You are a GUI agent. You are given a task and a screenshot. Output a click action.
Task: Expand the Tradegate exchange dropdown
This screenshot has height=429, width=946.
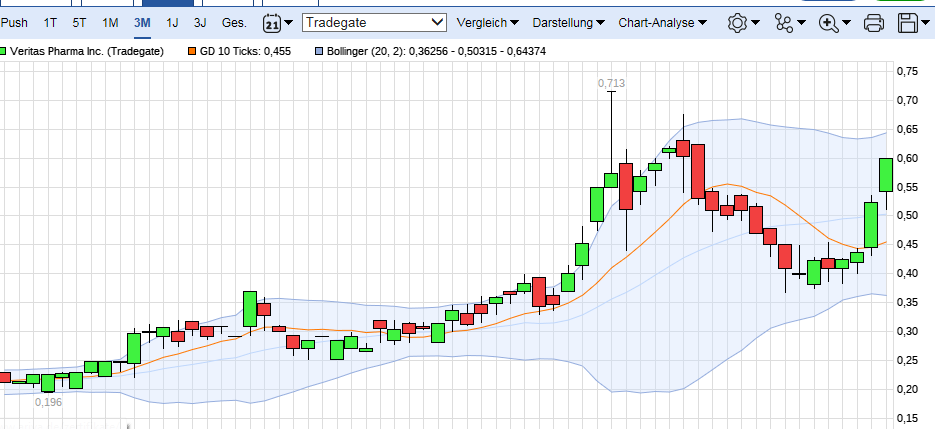tap(374, 22)
